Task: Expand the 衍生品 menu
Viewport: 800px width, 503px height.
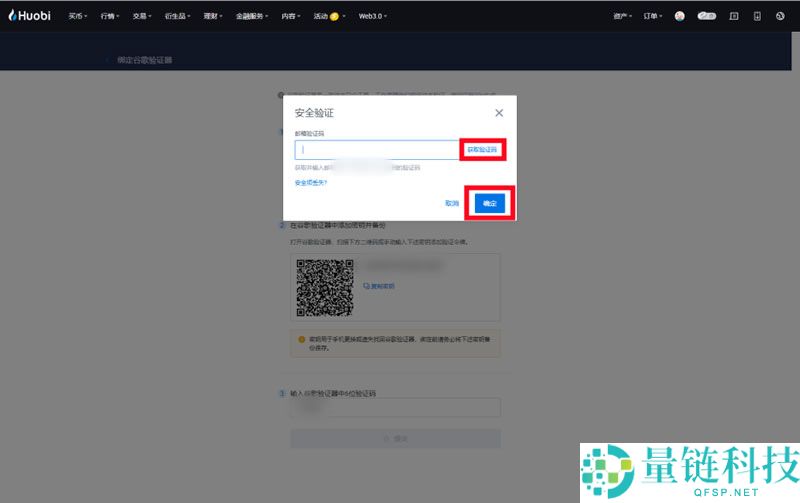Action: click(177, 16)
